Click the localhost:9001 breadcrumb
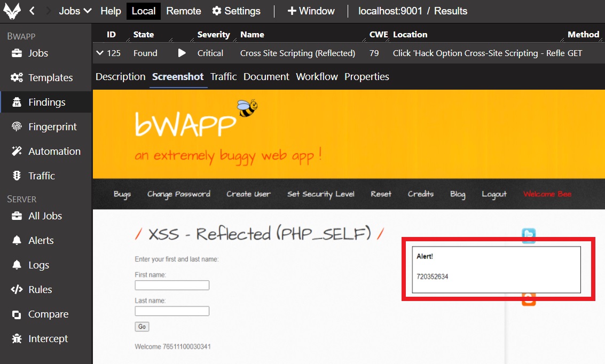605x364 pixels. (390, 11)
